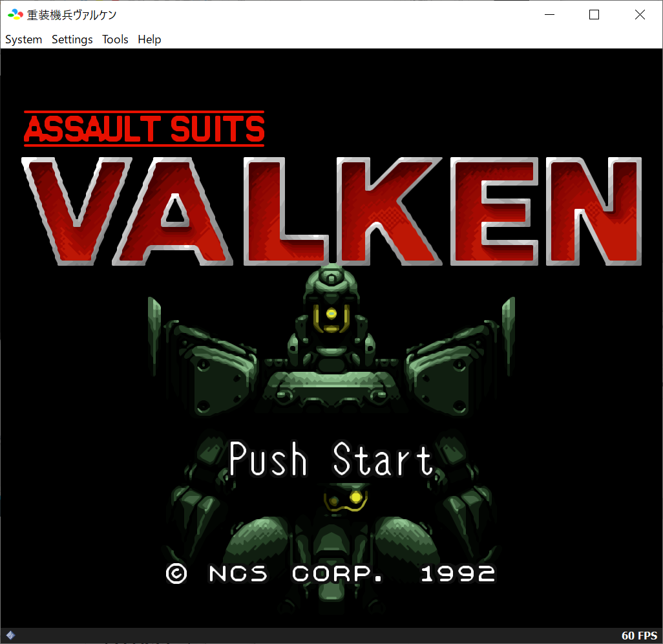Click the NCS CORP. 1992 copyright text
Image resolution: width=663 pixels, height=644 pixels.
coord(330,574)
